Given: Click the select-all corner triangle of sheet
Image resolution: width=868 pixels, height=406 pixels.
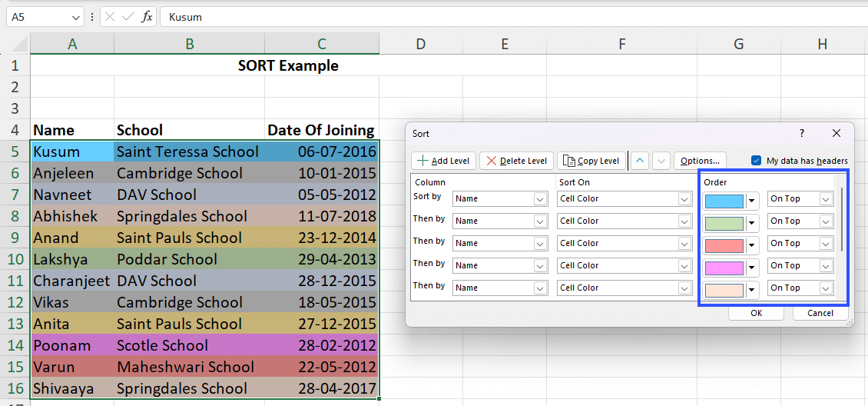Looking at the screenshot, I should 21,44.
